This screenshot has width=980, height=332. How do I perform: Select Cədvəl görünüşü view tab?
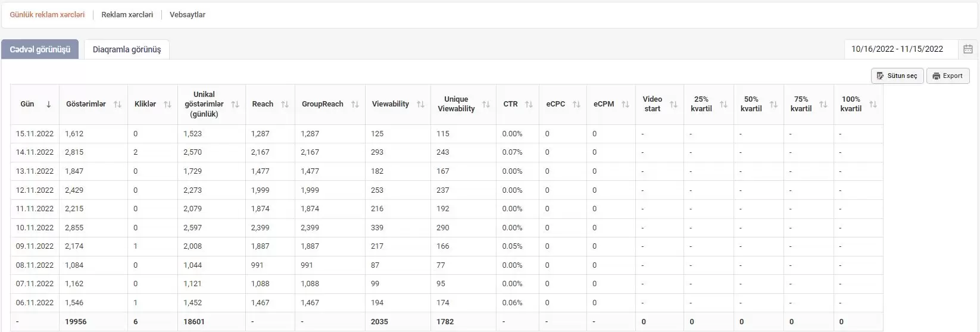point(40,49)
